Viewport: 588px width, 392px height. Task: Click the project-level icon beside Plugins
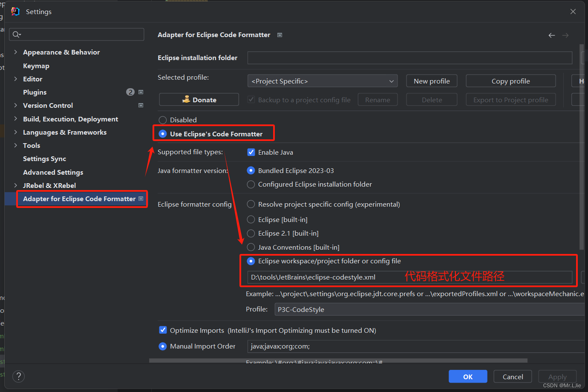coord(141,92)
